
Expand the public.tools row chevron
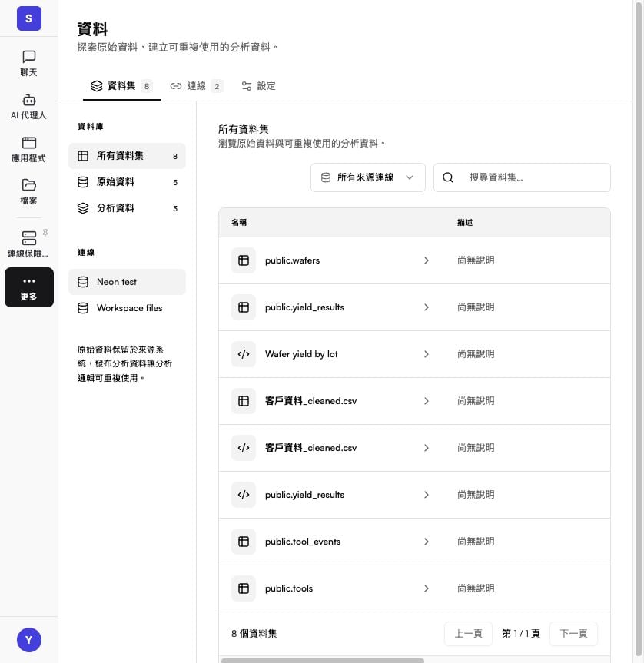(427, 588)
